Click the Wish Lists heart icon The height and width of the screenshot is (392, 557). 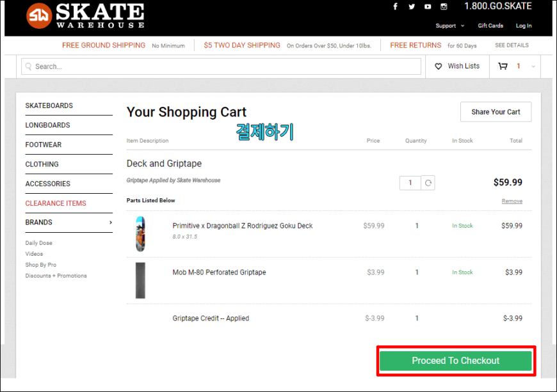tap(439, 67)
